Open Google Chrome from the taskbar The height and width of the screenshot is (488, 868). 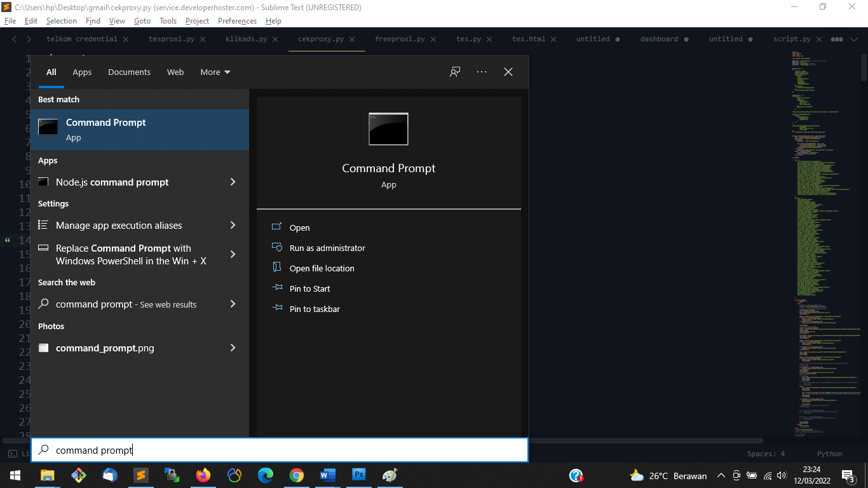point(297,475)
